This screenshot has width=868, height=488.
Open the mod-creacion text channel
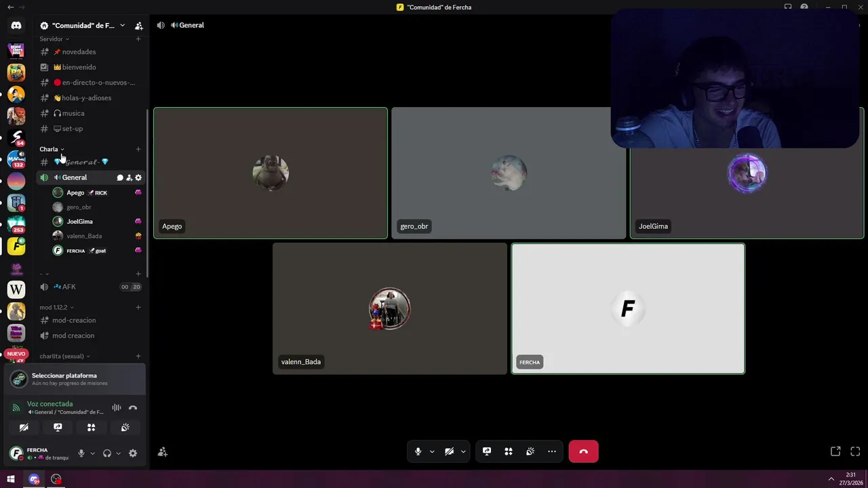[x=91, y=320]
